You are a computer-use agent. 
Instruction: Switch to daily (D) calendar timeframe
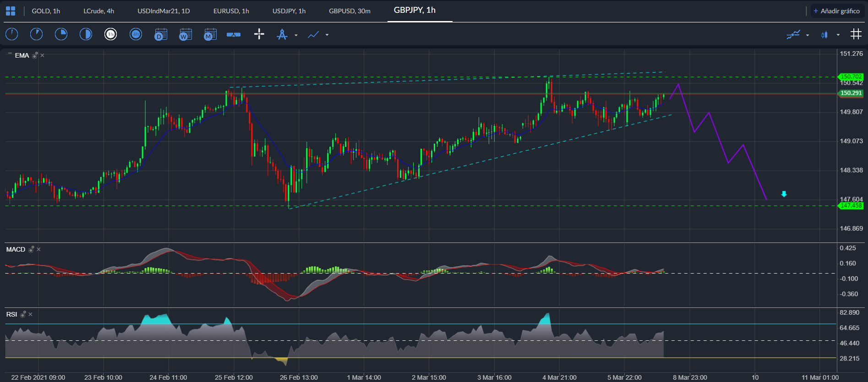click(161, 34)
